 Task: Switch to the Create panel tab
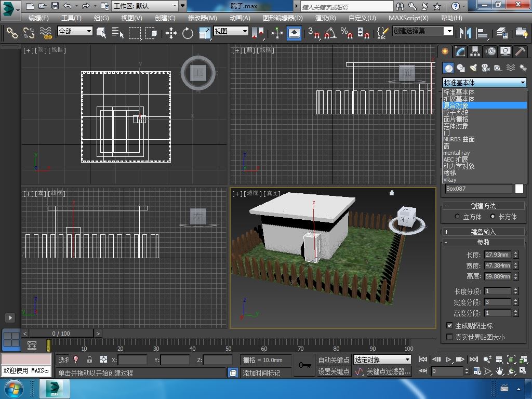click(x=445, y=51)
